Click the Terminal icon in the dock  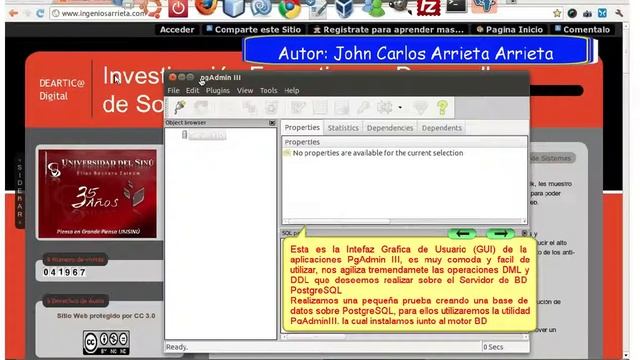click(x=456, y=6)
